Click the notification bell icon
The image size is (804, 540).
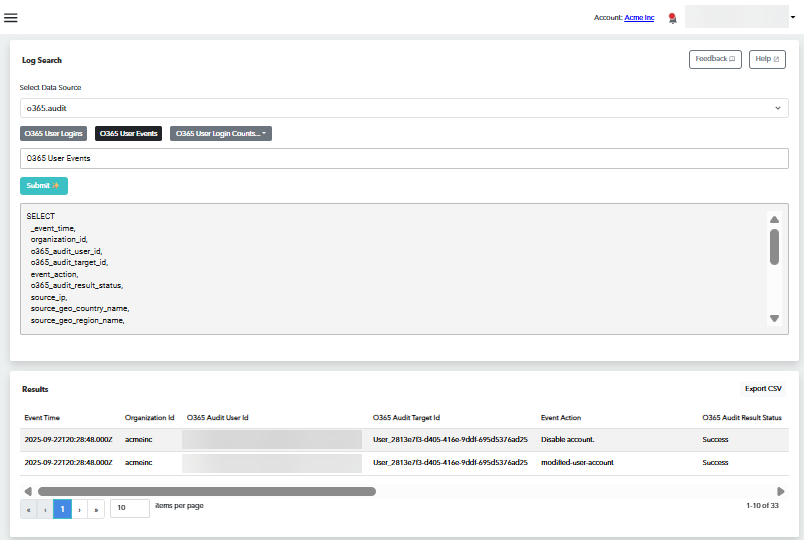672,17
